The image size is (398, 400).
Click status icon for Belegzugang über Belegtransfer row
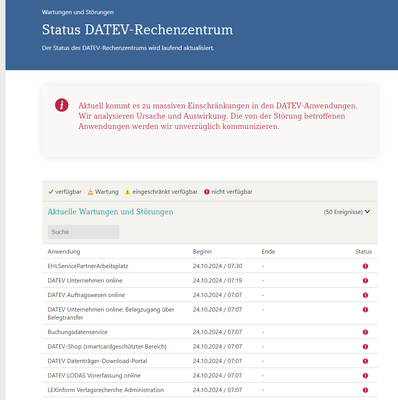tap(365, 310)
